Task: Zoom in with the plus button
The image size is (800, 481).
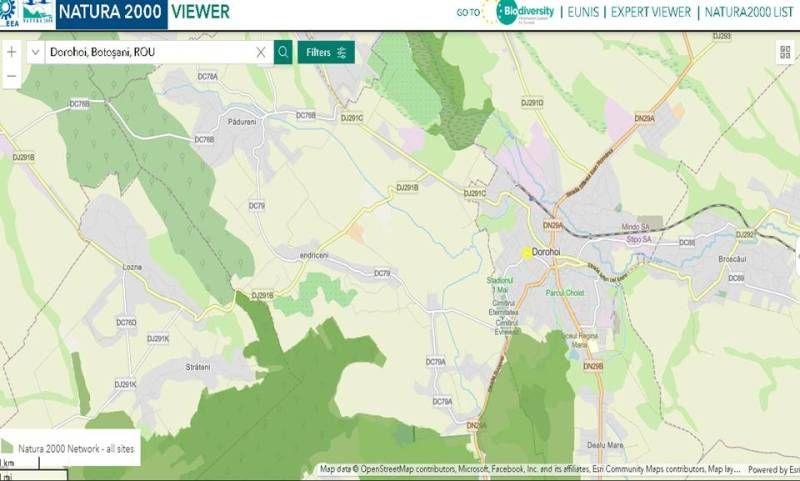Action: (11, 51)
